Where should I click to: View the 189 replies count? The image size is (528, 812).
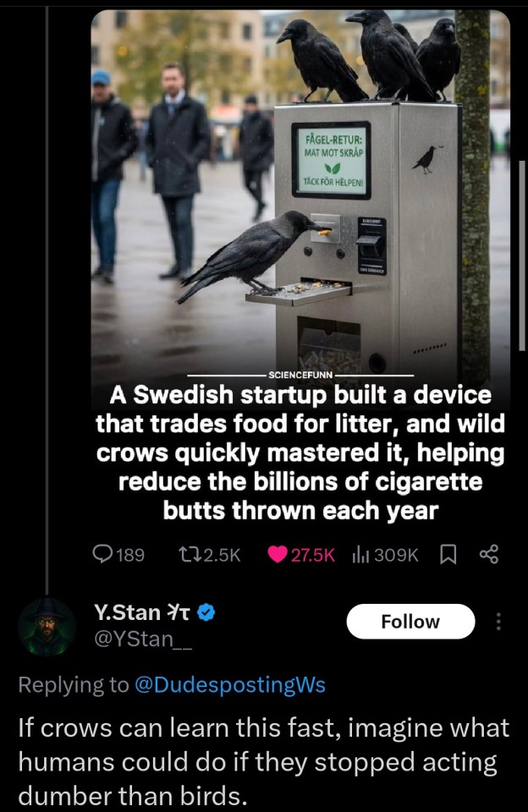point(130,555)
